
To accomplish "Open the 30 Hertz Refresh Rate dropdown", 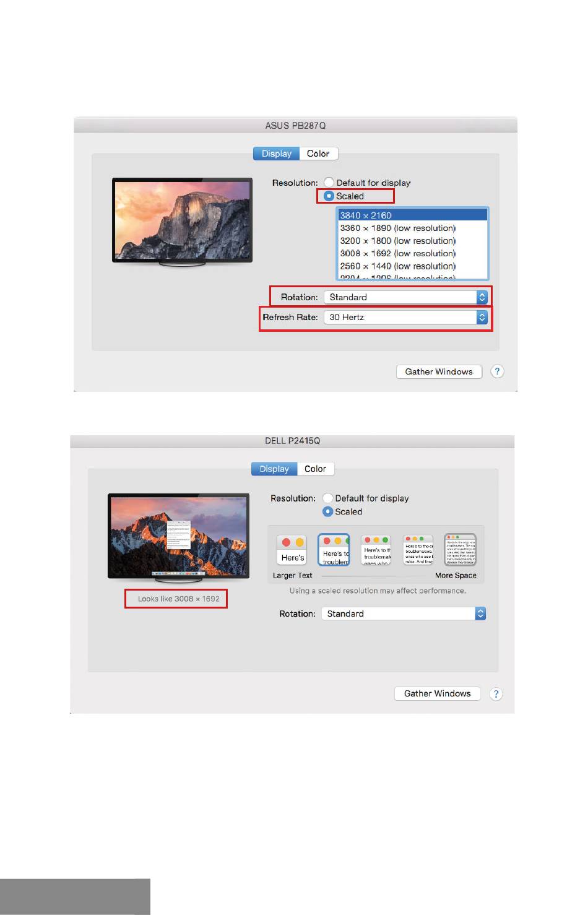I will [x=405, y=317].
